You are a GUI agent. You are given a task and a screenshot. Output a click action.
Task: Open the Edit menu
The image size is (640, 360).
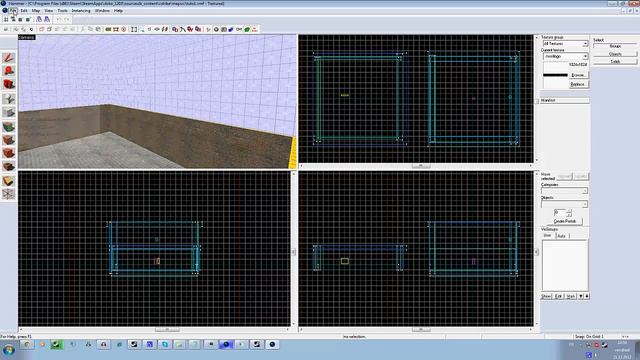24,11
